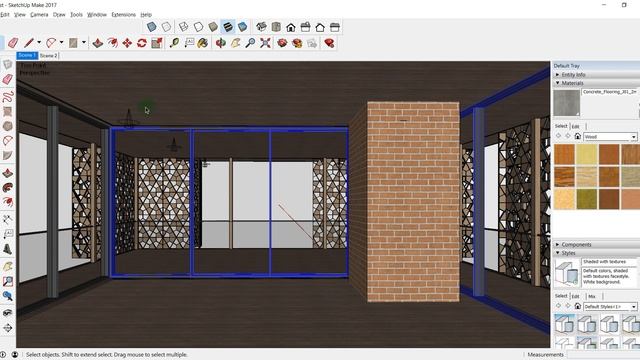Open the Line tool dropdown arrow

coord(39,42)
